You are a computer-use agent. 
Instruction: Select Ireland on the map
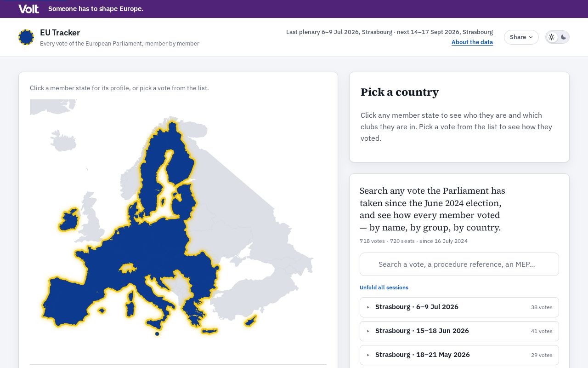(x=68, y=219)
